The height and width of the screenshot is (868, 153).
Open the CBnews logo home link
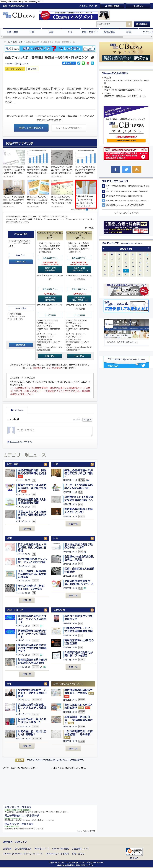(x=19, y=15)
